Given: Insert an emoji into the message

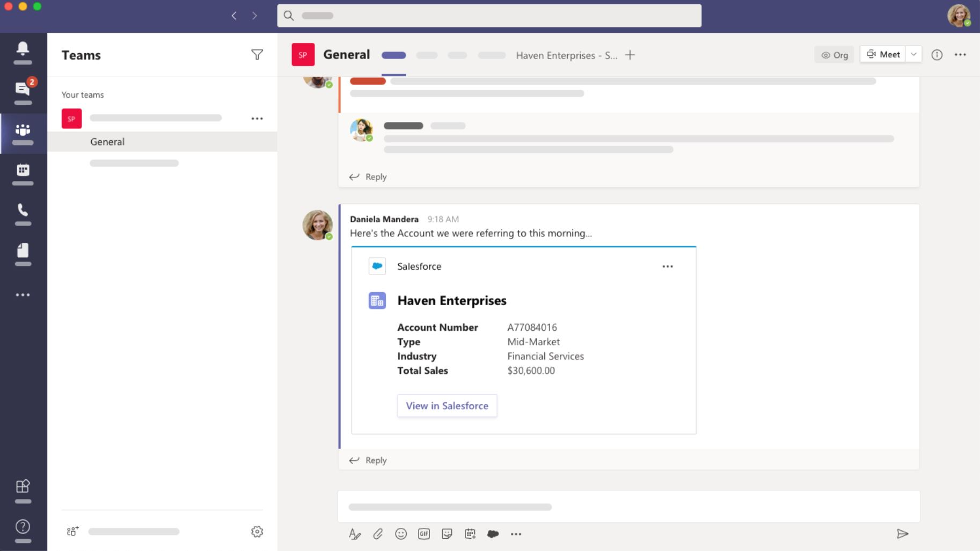Looking at the screenshot, I should [401, 533].
